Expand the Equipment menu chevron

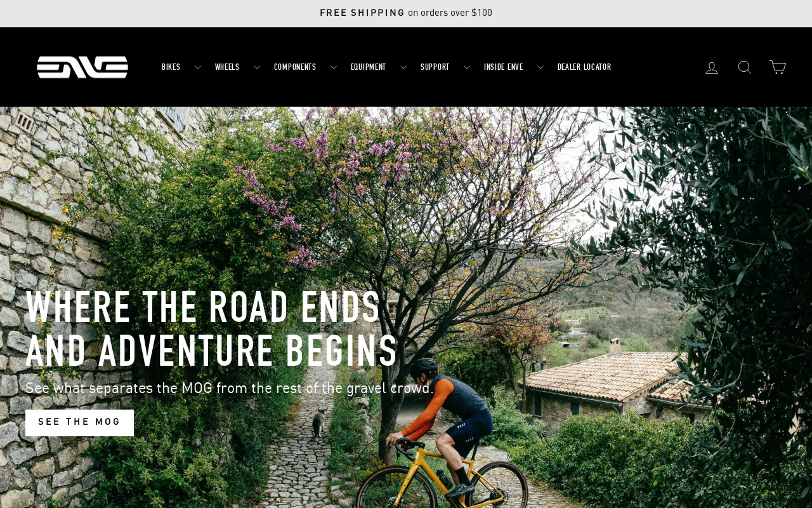point(403,67)
